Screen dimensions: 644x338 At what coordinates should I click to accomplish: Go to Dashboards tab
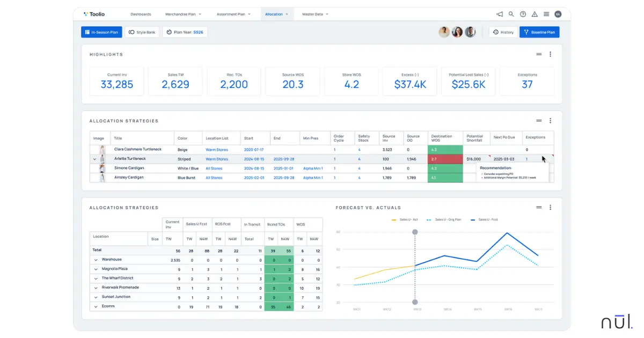(141, 14)
